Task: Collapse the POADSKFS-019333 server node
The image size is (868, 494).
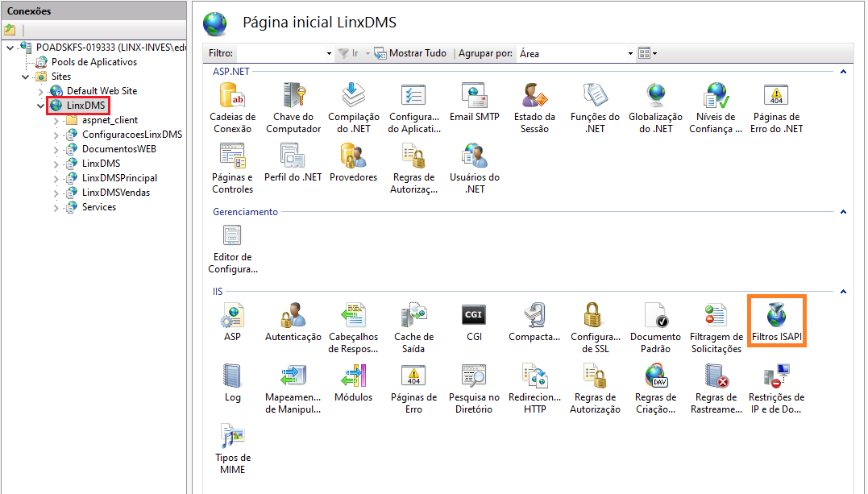Action: 10,48
